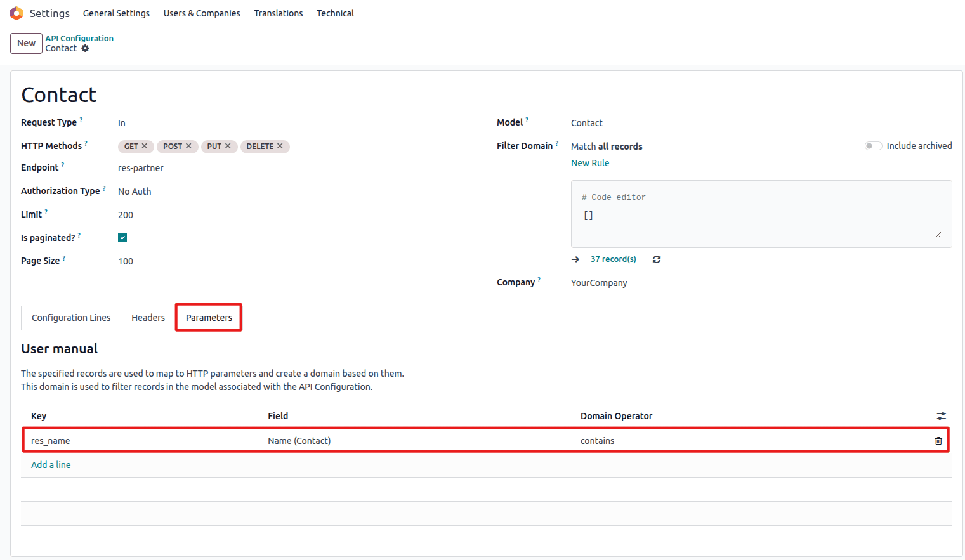
Task: Delete the res_name parameter row via trash icon
Action: tap(938, 441)
